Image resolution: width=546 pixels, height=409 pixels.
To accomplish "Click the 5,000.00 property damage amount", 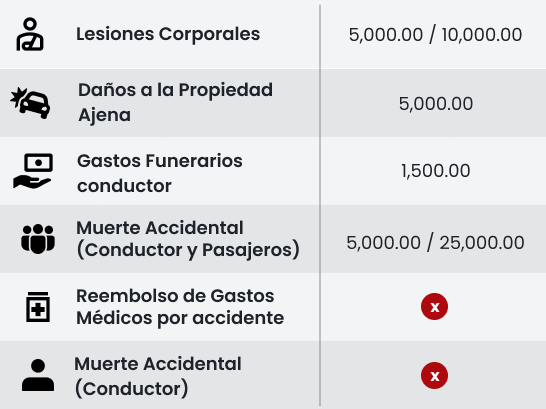I will [x=436, y=103].
